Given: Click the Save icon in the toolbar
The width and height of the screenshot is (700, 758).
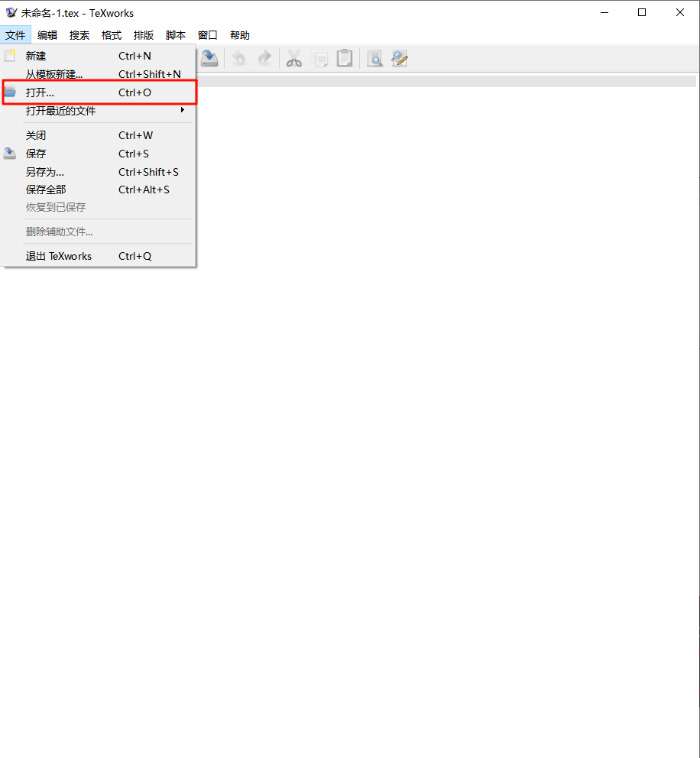Looking at the screenshot, I should (x=209, y=59).
